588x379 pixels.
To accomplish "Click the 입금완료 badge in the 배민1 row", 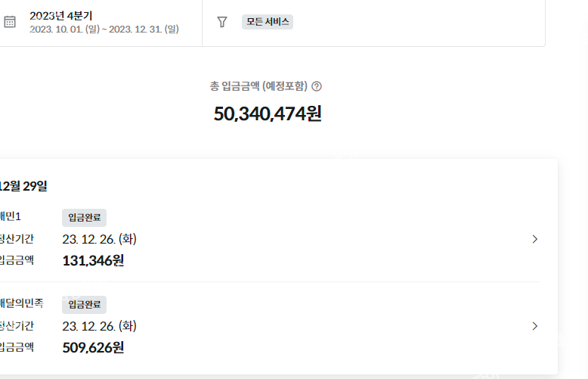I will pyautogui.click(x=85, y=218).
